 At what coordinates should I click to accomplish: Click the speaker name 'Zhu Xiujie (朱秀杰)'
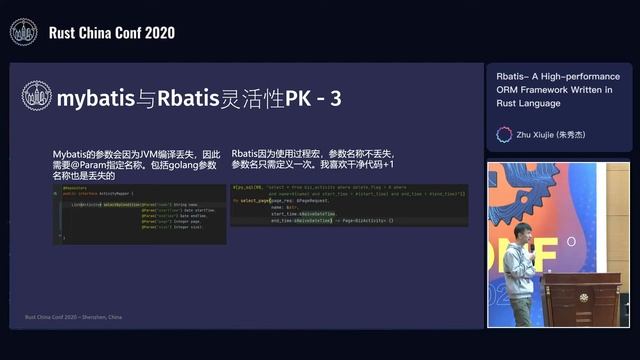(551, 135)
